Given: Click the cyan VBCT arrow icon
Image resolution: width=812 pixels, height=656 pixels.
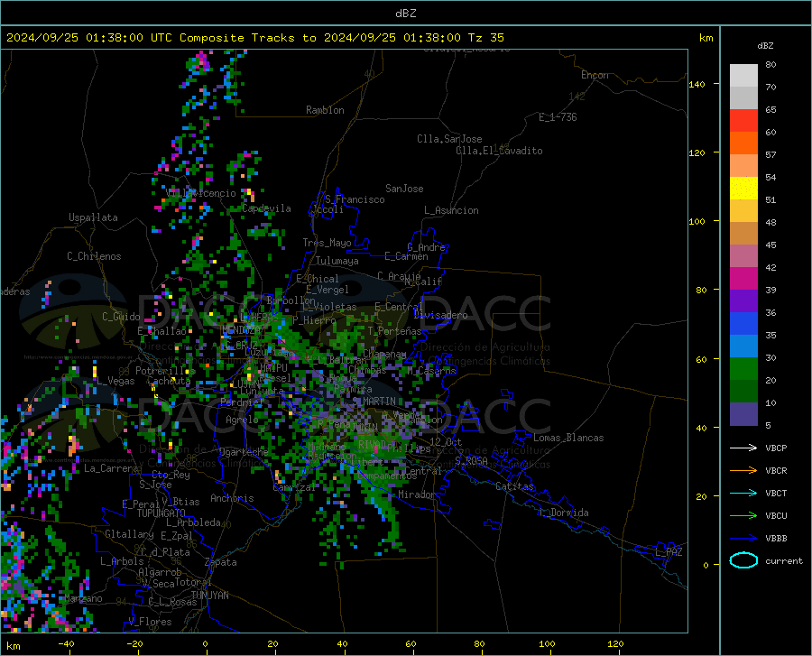Looking at the screenshot, I should click(743, 493).
